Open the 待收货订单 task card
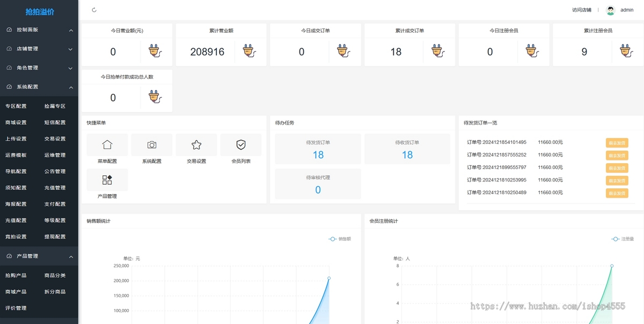Viewport: 644px width, 324px height. point(407,149)
